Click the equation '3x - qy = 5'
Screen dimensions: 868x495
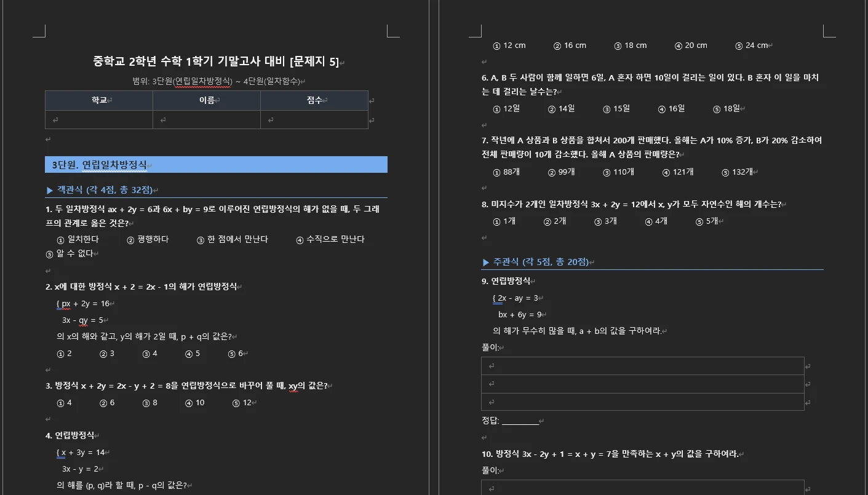click(82, 320)
